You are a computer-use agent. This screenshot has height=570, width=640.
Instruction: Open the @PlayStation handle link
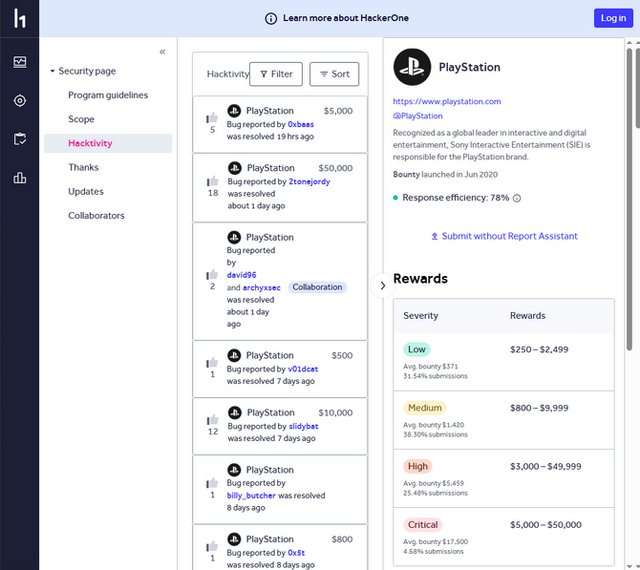tap(418, 116)
